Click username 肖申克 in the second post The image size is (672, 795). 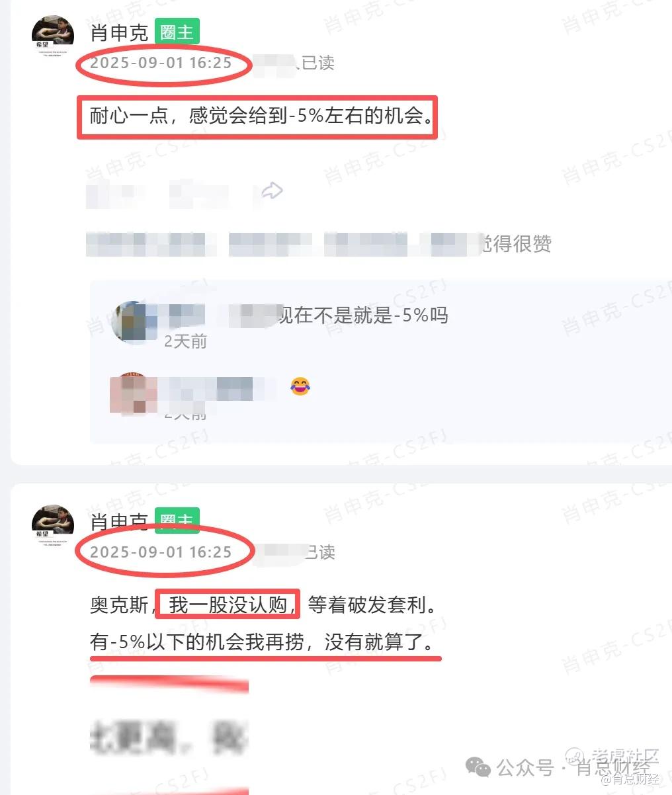(x=119, y=521)
